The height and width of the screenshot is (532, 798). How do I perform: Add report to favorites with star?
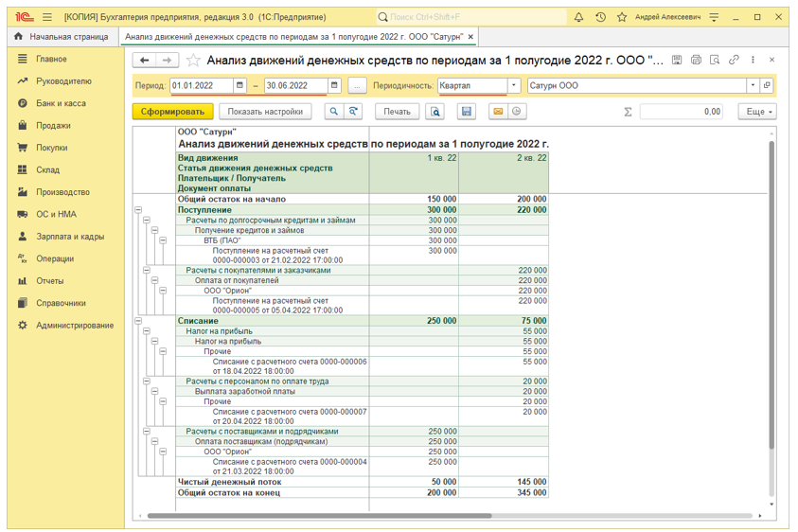[194, 61]
